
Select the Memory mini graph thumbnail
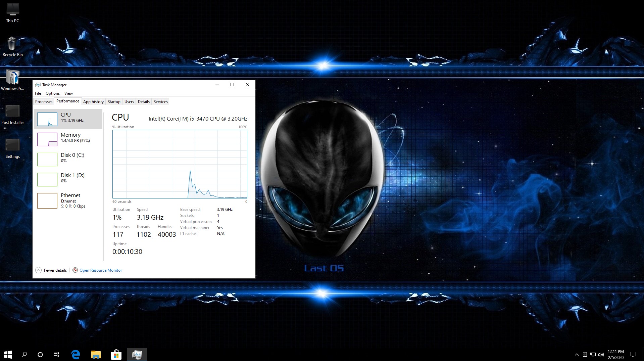point(47,139)
